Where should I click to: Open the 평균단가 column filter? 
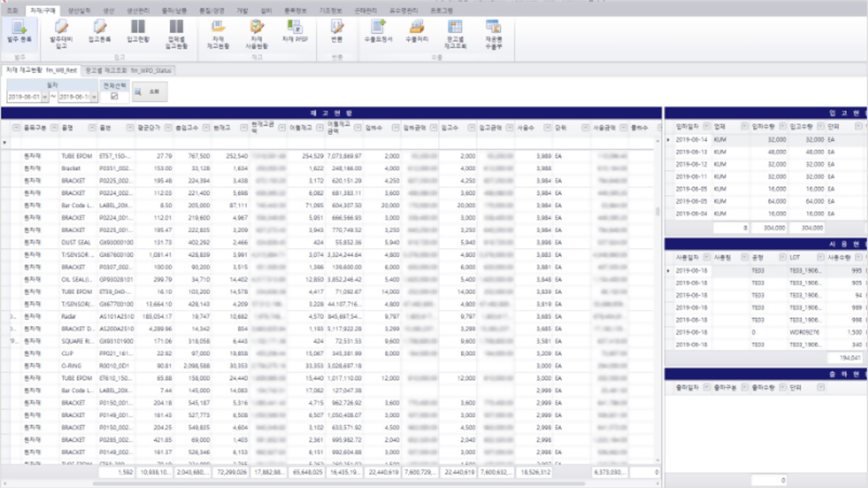coord(168,127)
